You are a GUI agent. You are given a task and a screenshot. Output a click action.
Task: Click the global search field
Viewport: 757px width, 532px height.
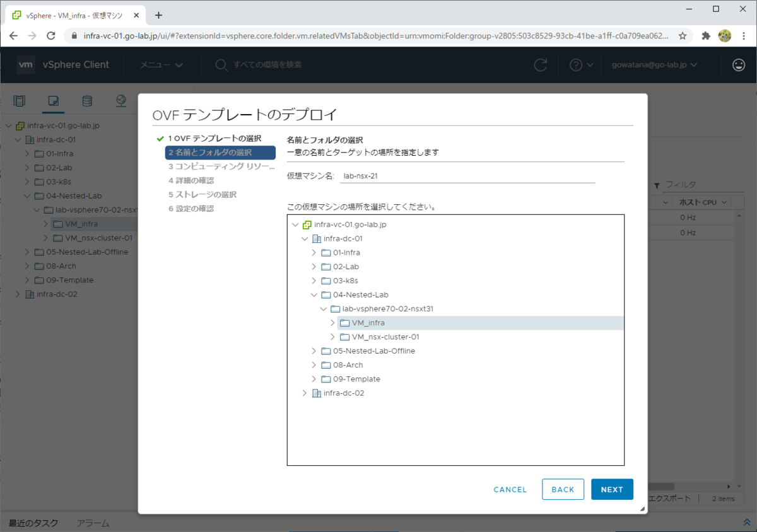267,65
